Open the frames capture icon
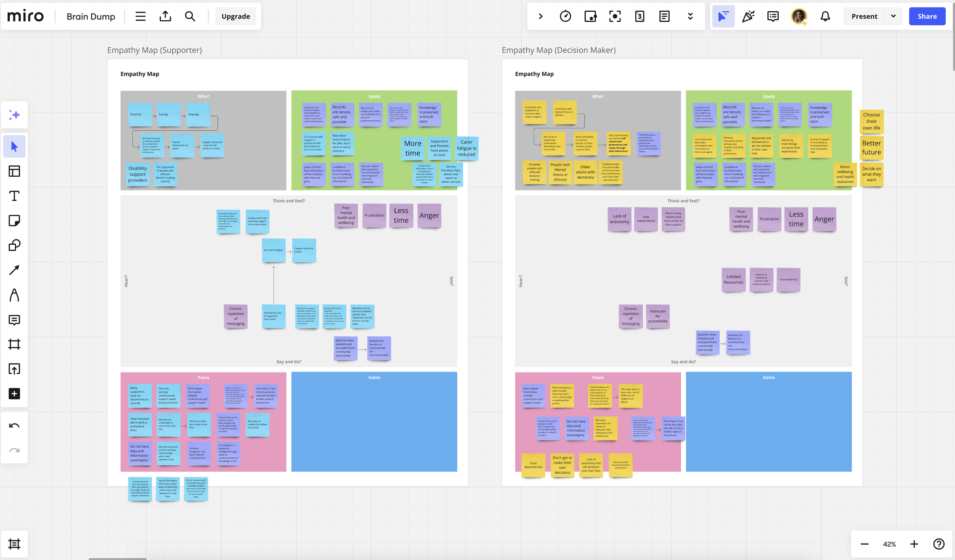The height and width of the screenshot is (560, 955). tap(615, 16)
